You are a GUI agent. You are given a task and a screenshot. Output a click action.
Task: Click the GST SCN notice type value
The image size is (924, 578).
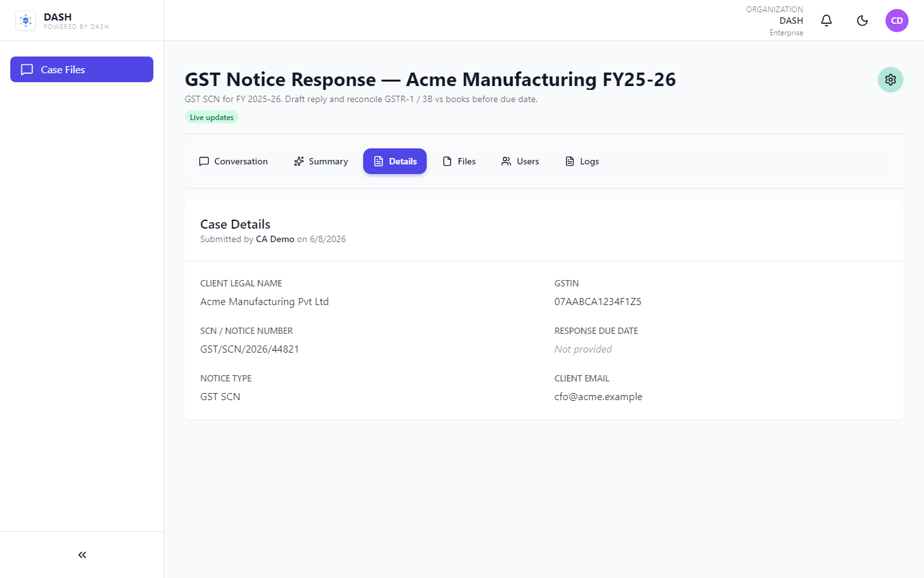[220, 397]
